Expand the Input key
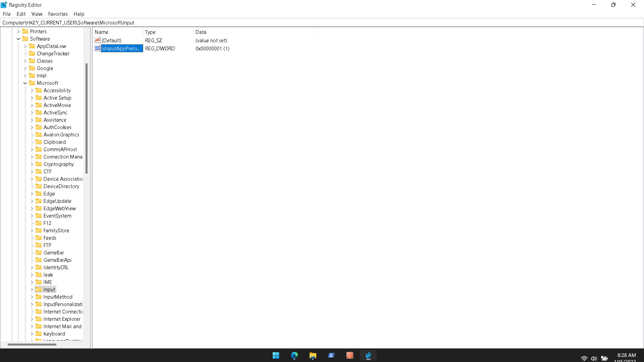Image resolution: width=644 pixels, height=362 pixels. click(x=32, y=290)
